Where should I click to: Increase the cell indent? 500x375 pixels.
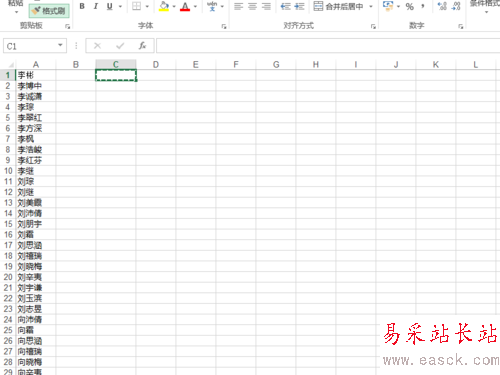tap(299, 6)
